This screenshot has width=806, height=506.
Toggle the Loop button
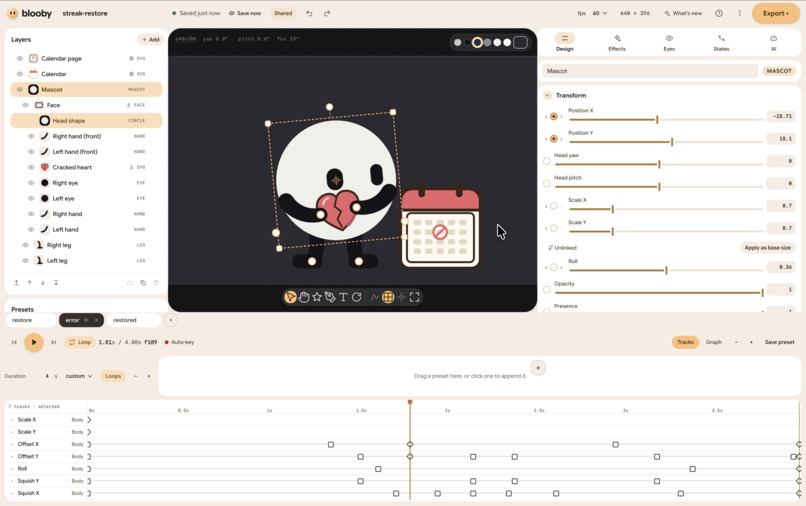pos(80,342)
